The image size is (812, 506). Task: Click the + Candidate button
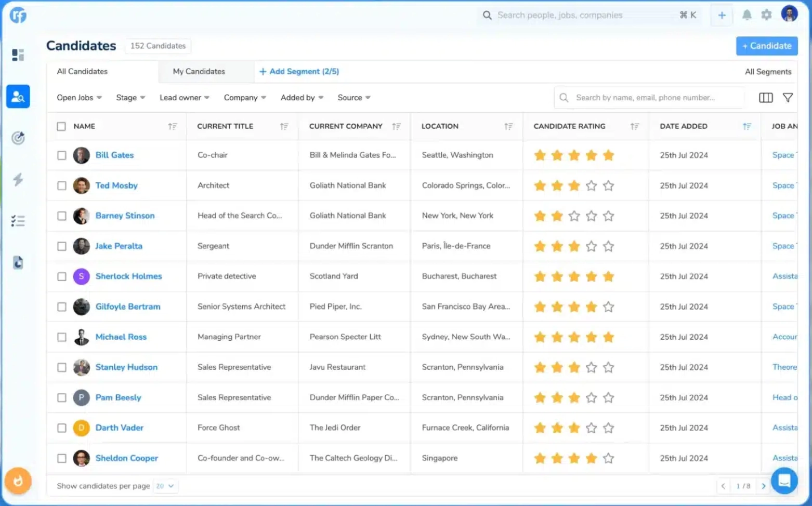pyautogui.click(x=767, y=46)
